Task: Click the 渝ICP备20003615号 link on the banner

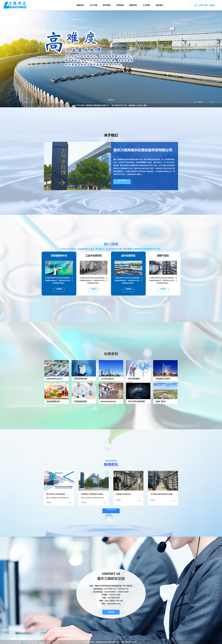Action: coord(119,105)
